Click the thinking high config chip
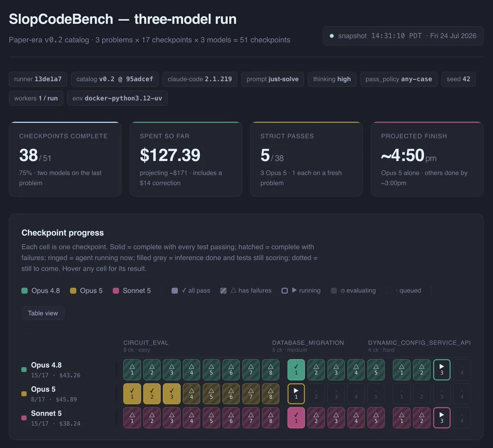The height and width of the screenshot is (448, 493). pyautogui.click(x=332, y=79)
